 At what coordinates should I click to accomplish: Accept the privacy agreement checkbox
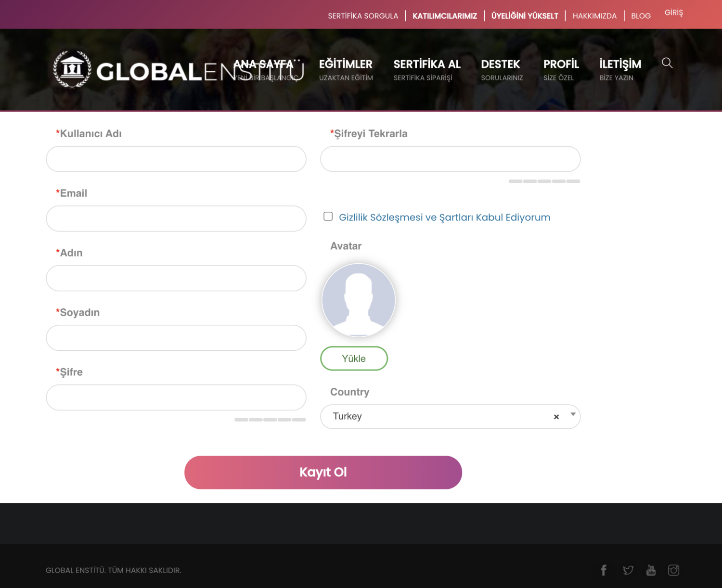pyautogui.click(x=328, y=217)
